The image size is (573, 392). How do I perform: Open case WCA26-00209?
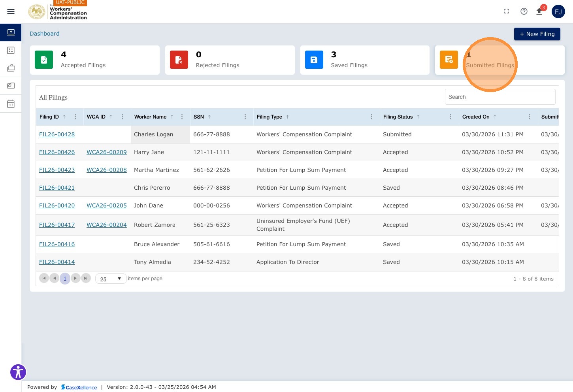(107, 152)
